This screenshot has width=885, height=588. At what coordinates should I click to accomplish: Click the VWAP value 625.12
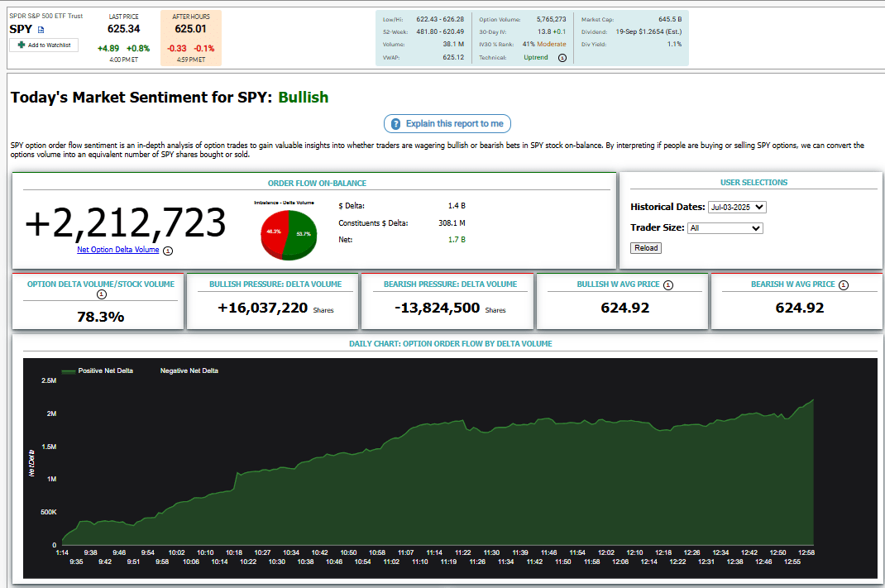pyautogui.click(x=453, y=58)
